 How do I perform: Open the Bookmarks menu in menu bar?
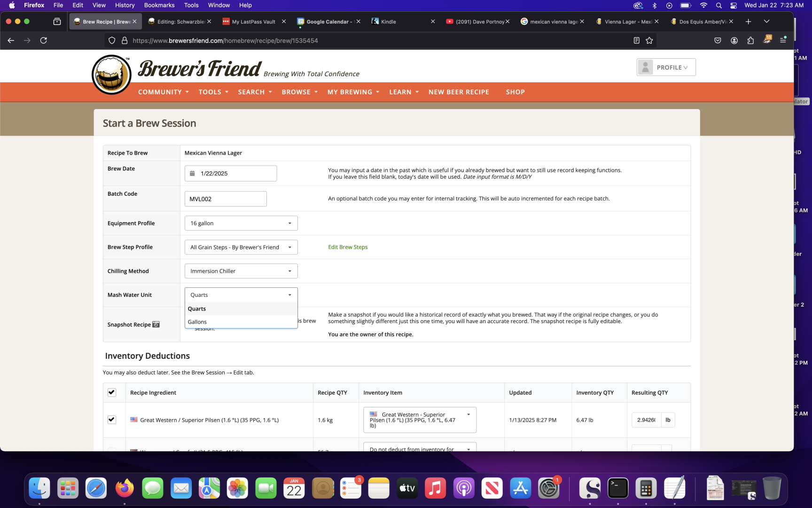pyautogui.click(x=159, y=5)
